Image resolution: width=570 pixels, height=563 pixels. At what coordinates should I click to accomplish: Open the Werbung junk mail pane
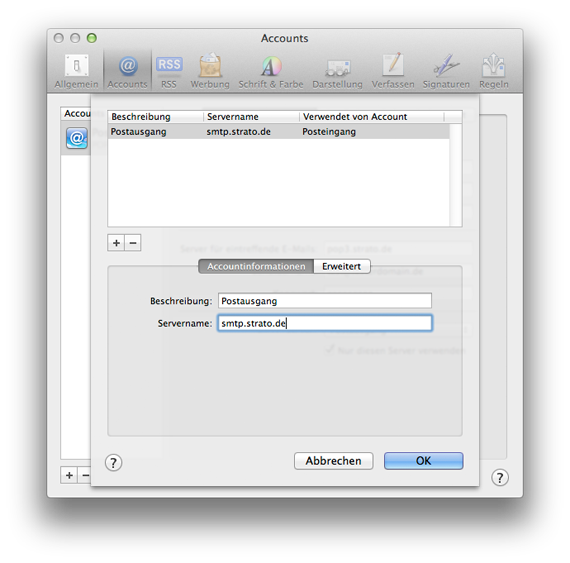coord(210,72)
